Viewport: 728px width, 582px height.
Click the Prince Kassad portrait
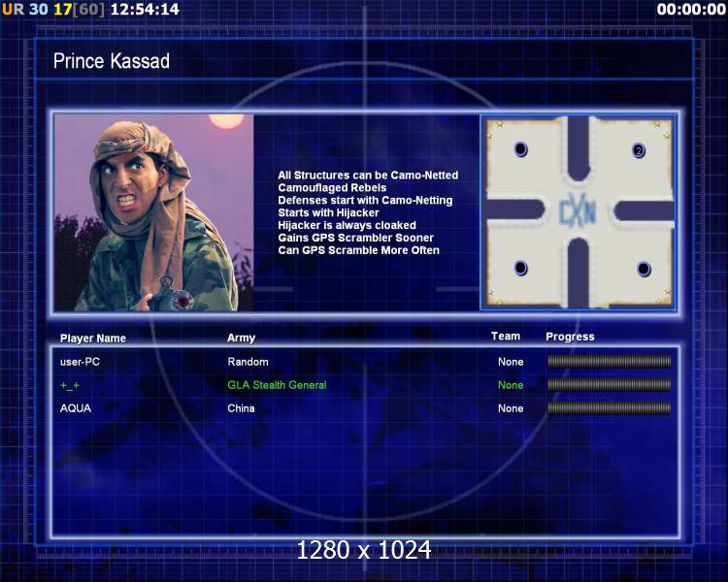(x=153, y=212)
